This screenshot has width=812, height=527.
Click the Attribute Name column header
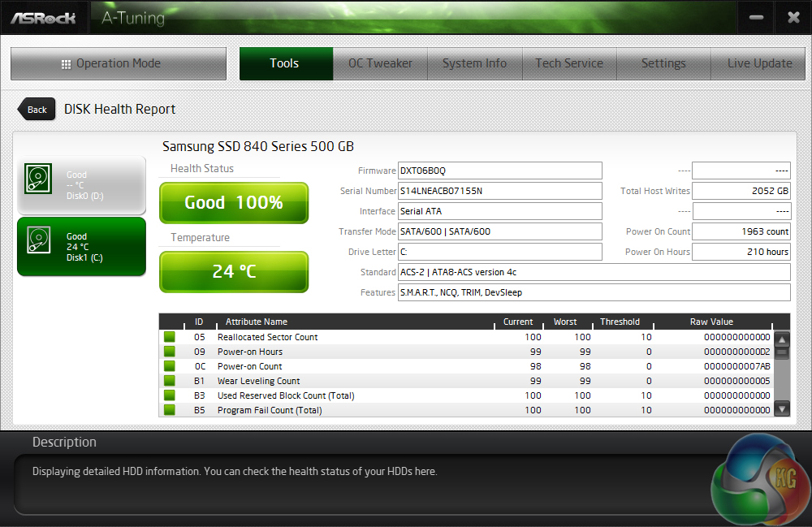(x=257, y=322)
